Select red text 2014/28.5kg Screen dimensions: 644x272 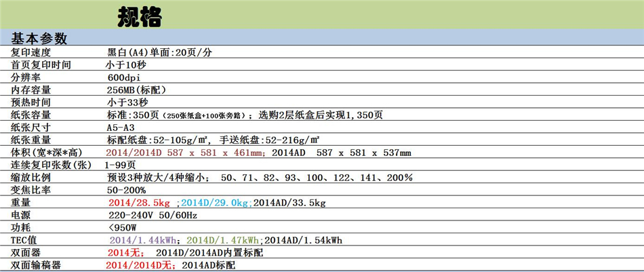click(x=140, y=203)
